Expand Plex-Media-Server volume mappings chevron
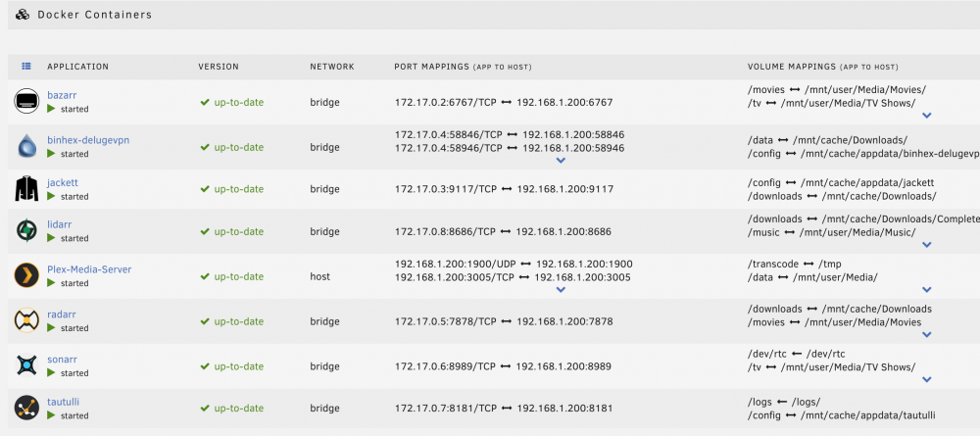 pos(927,290)
